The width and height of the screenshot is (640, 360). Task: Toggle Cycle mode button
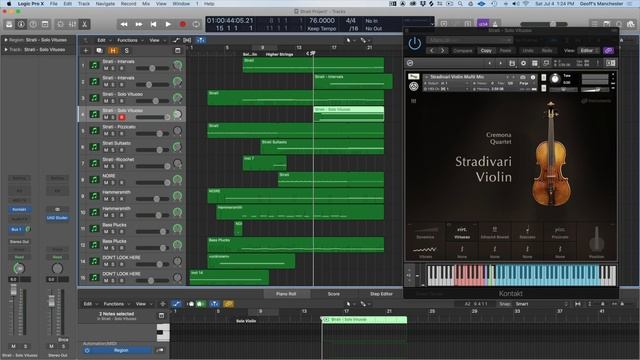(x=196, y=24)
